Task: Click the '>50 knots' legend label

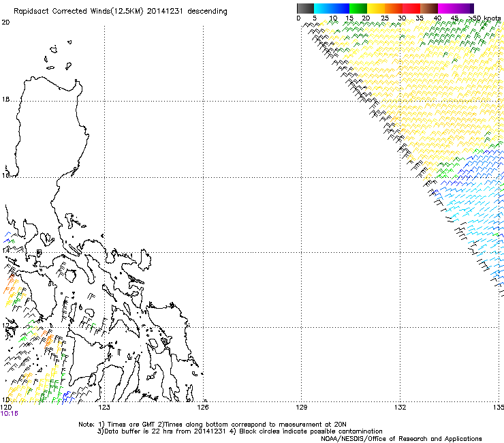Action: [x=485, y=18]
